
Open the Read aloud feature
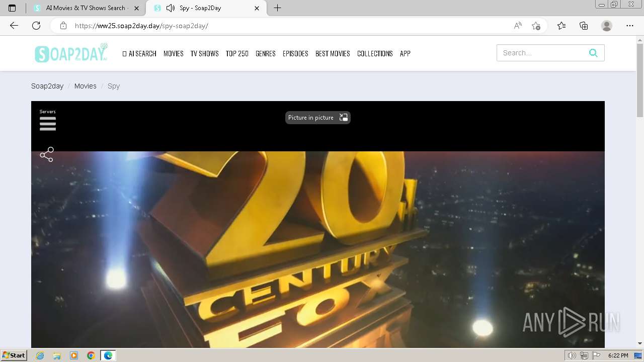(518, 26)
